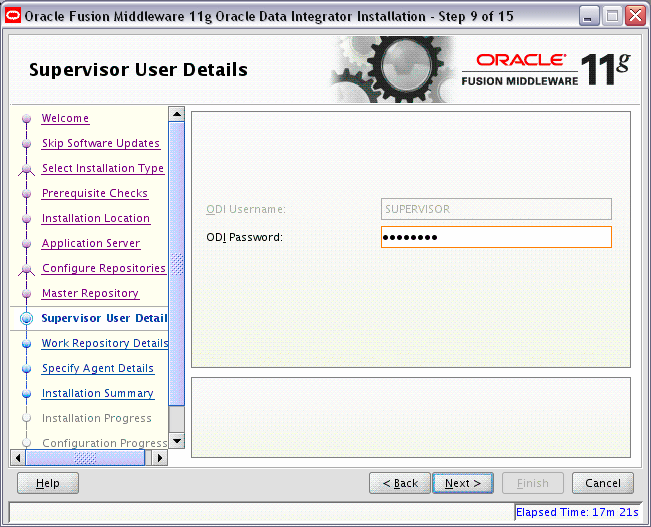Screen dimensions: 651x527
Task: Go to Specify Agent Details step
Action: [x=98, y=368]
